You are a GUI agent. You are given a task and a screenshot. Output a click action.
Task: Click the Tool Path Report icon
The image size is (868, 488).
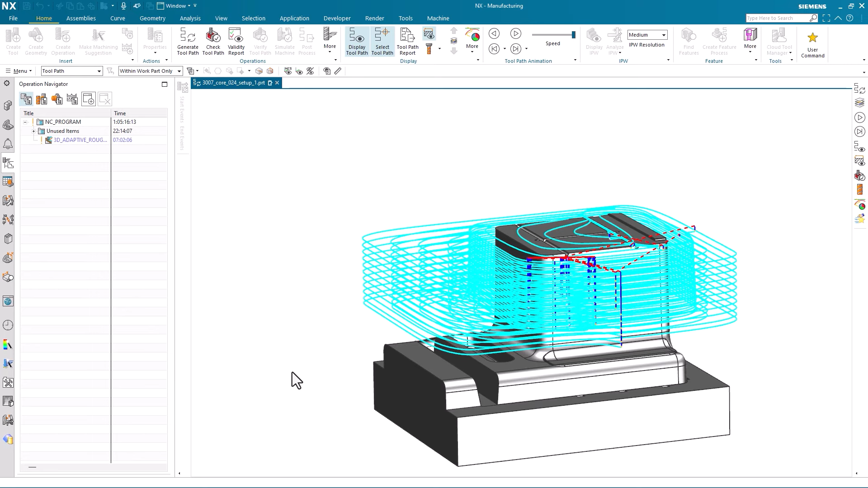click(407, 41)
